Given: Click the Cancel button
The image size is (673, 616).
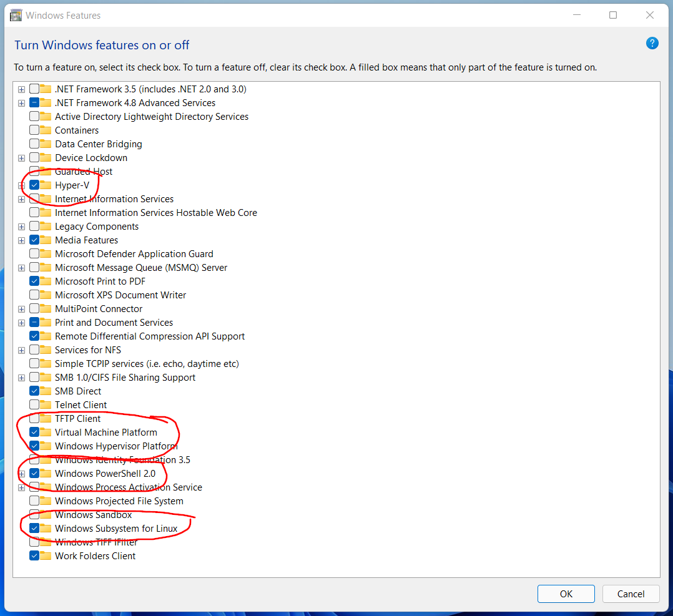Looking at the screenshot, I should coord(631,594).
